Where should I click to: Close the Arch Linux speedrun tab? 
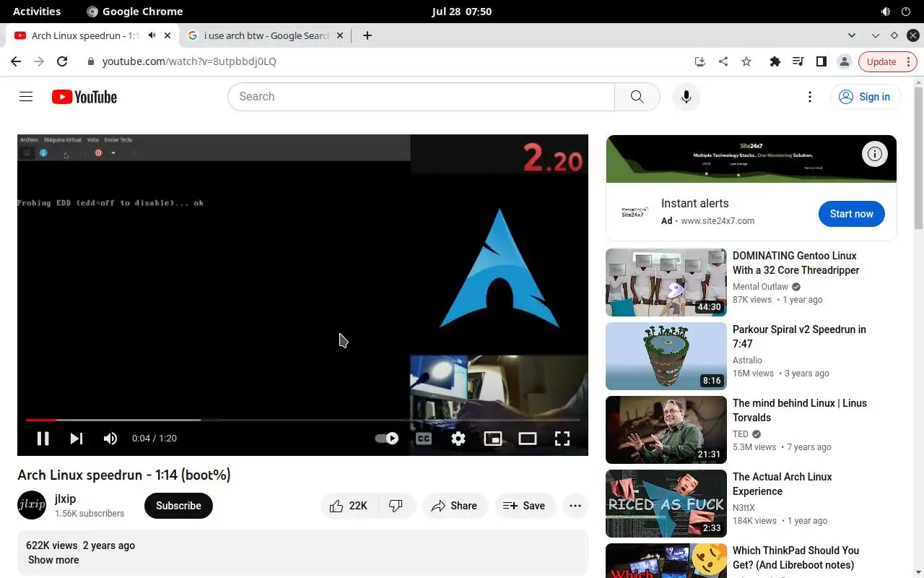(167, 35)
